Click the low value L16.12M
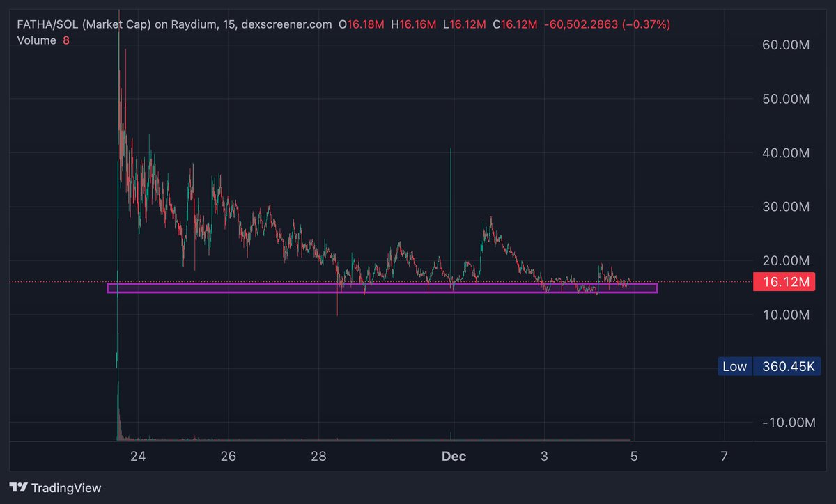Screen dimensions: 836x504 point(465,24)
